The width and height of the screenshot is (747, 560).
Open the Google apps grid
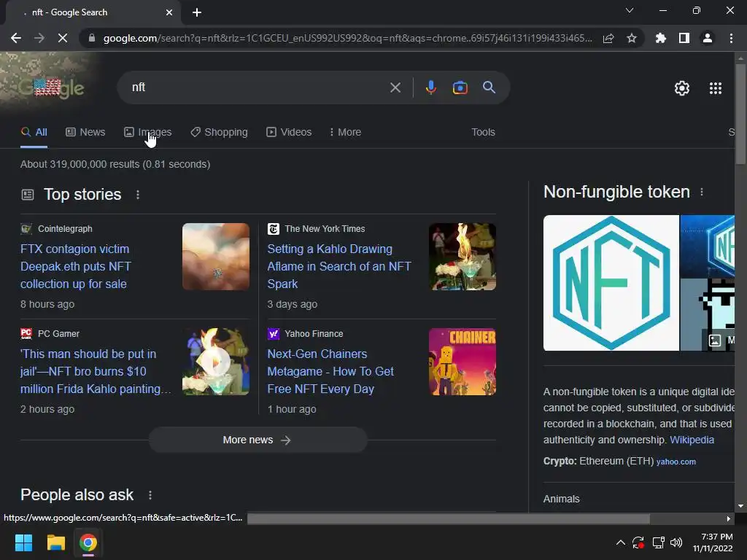pyautogui.click(x=716, y=88)
